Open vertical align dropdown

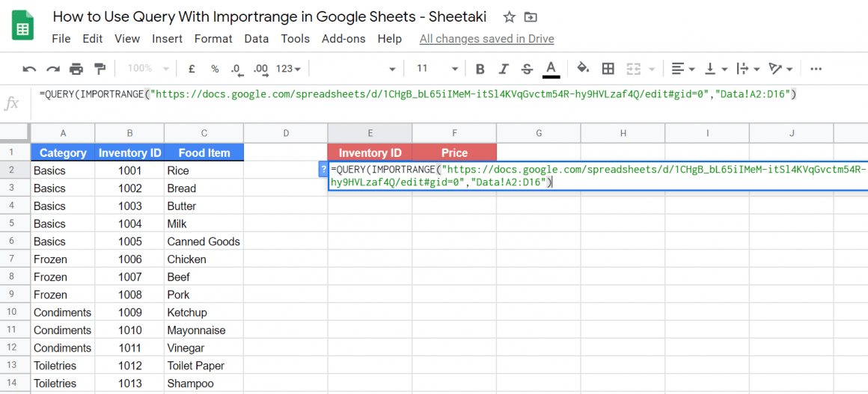[x=716, y=69]
